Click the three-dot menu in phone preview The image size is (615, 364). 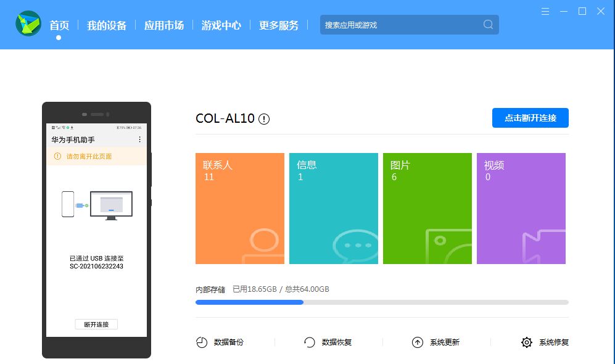point(139,139)
